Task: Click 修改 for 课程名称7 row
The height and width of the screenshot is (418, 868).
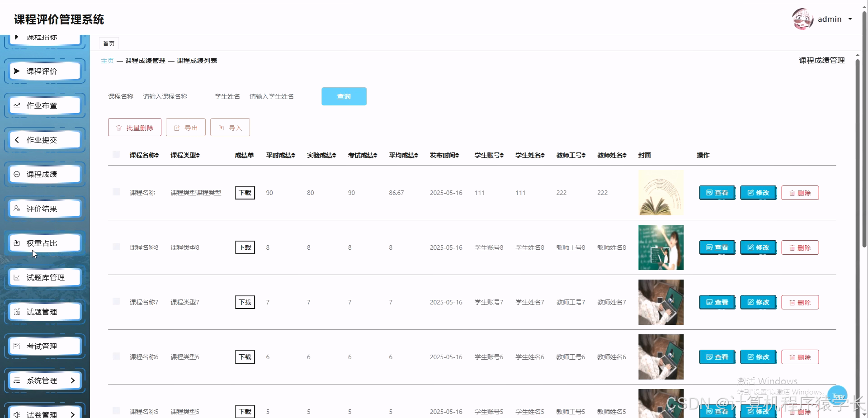Action: [x=758, y=302]
